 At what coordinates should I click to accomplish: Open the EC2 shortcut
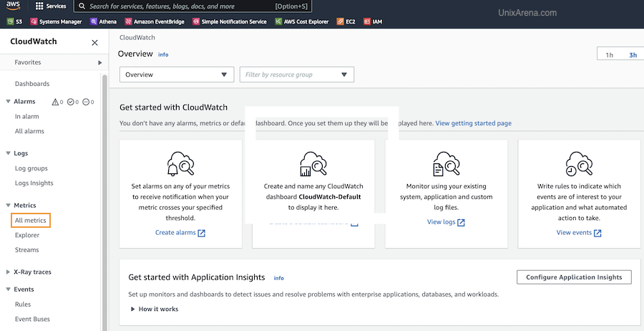coord(346,21)
